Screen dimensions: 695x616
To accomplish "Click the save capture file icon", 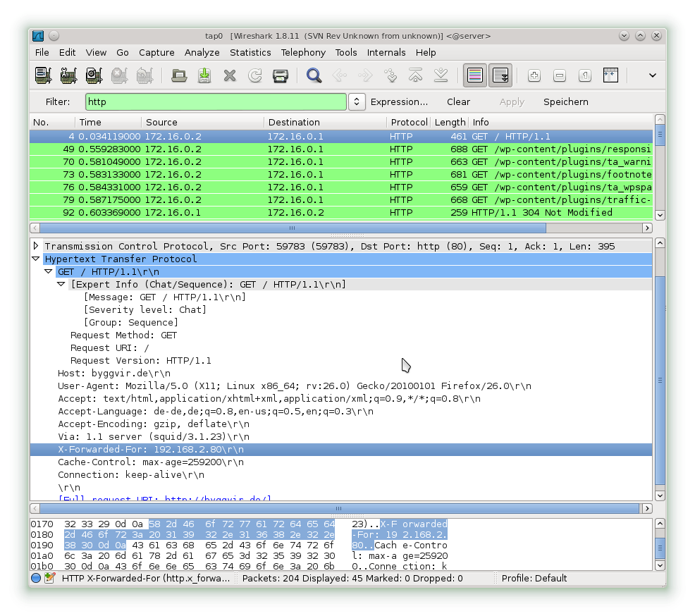I will tap(204, 75).
